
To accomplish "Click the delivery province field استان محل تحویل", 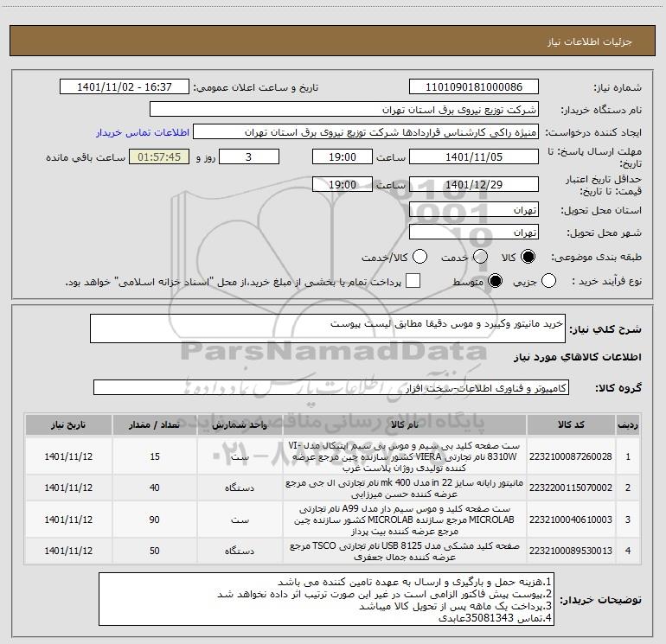I will tap(474, 210).
